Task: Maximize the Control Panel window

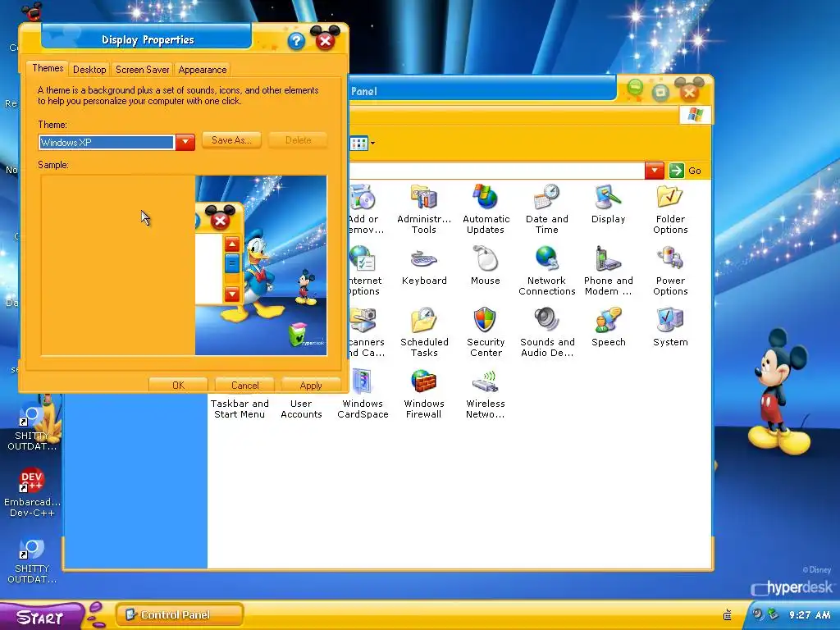Action: (x=660, y=93)
